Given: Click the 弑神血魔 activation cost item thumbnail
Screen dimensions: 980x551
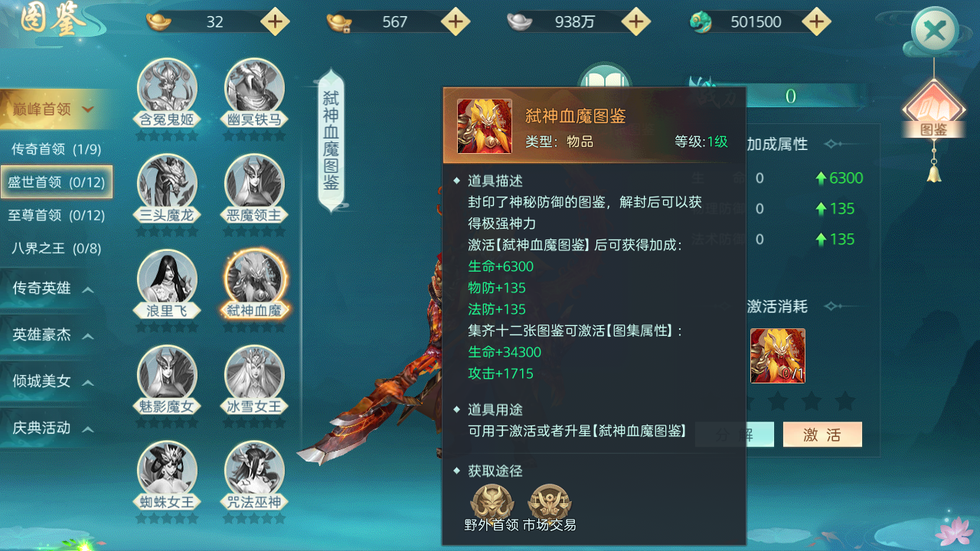Looking at the screenshot, I should pos(778,356).
